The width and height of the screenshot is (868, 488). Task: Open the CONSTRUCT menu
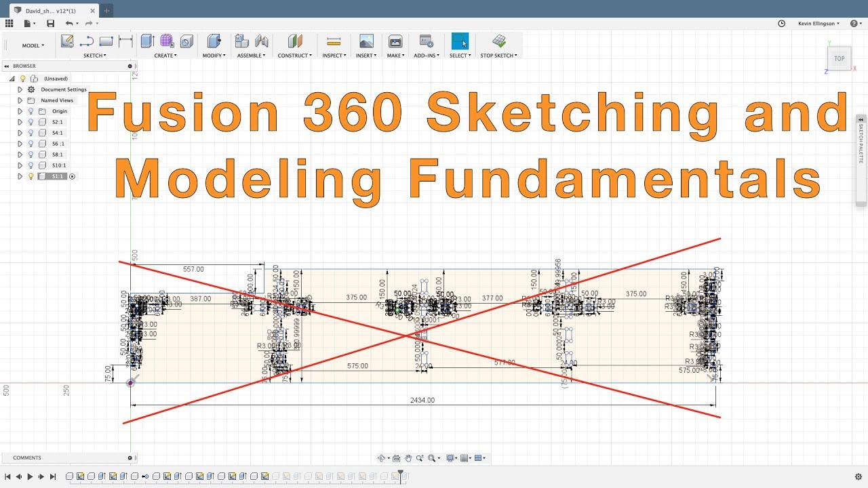[295, 56]
